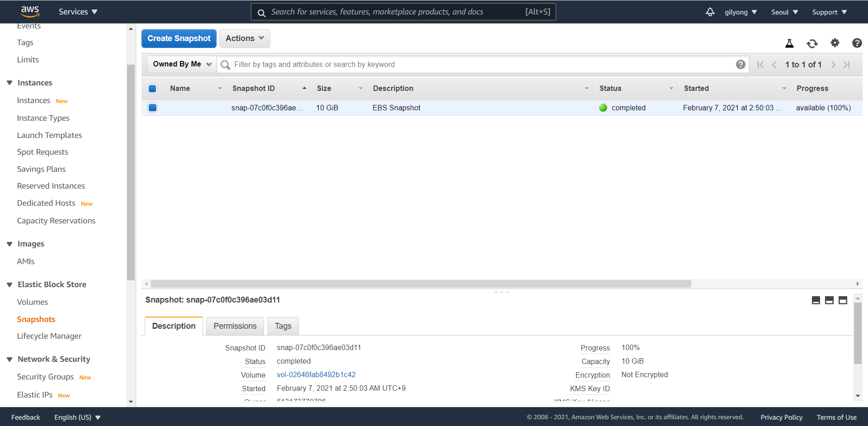868x426 pixels.
Task: Click the AWS logo home icon
Action: click(x=30, y=11)
